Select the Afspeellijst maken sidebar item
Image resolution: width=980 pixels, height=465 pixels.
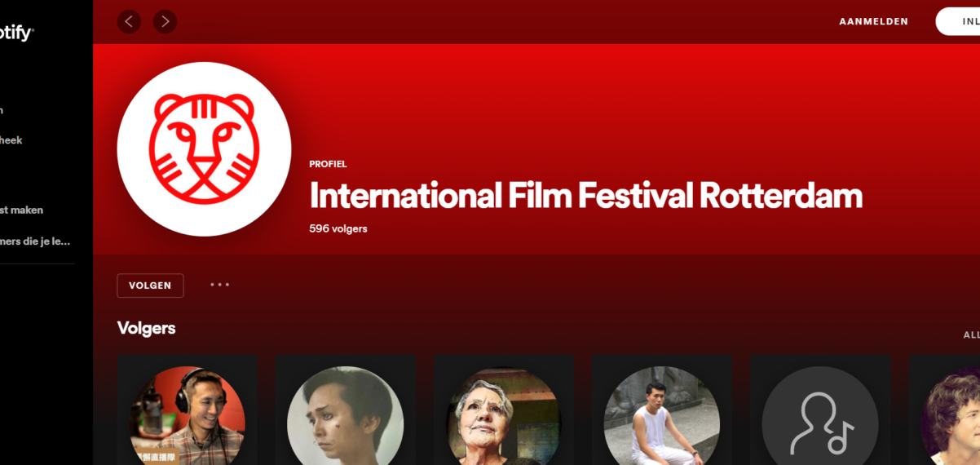click(21, 210)
